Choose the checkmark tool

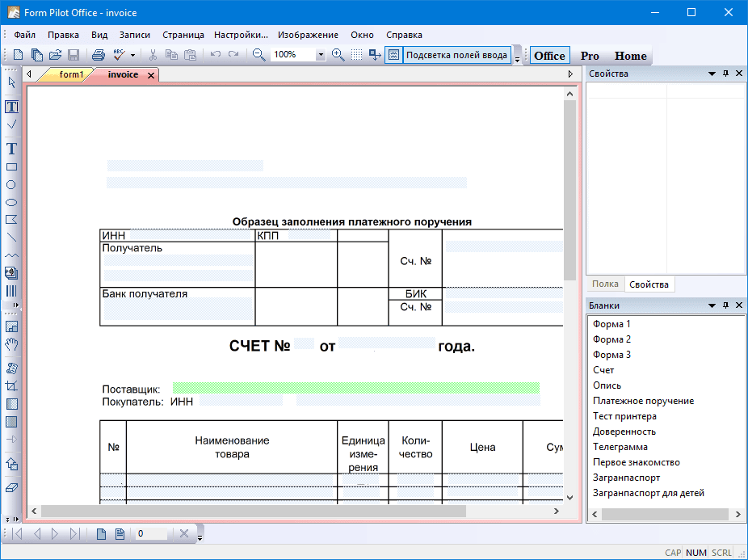[x=11, y=124]
